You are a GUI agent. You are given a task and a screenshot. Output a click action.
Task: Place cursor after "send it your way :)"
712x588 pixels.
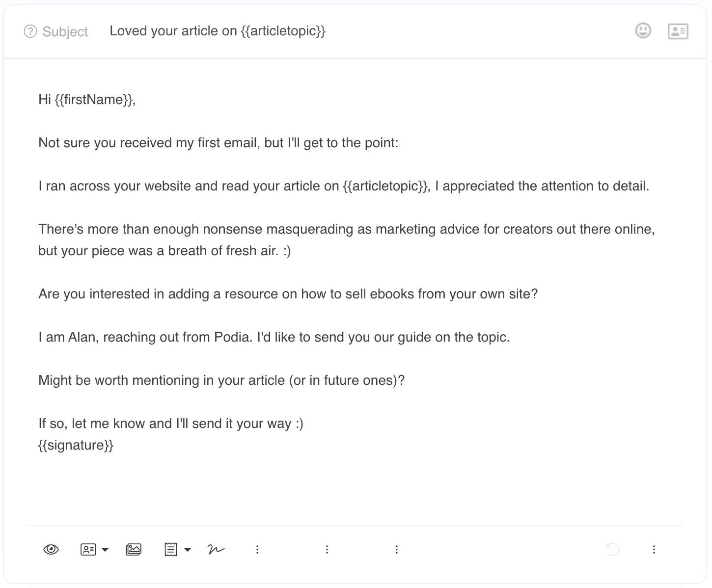pos(304,424)
